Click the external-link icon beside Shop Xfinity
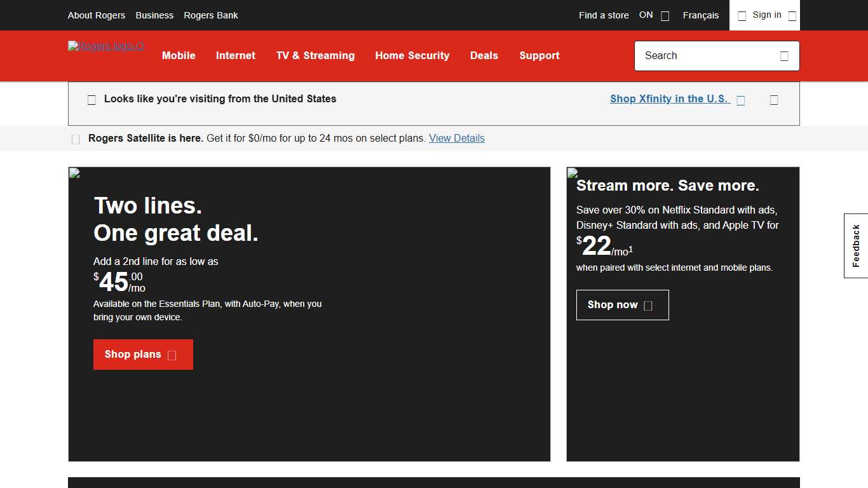This screenshot has height=488, width=868. [x=741, y=99]
